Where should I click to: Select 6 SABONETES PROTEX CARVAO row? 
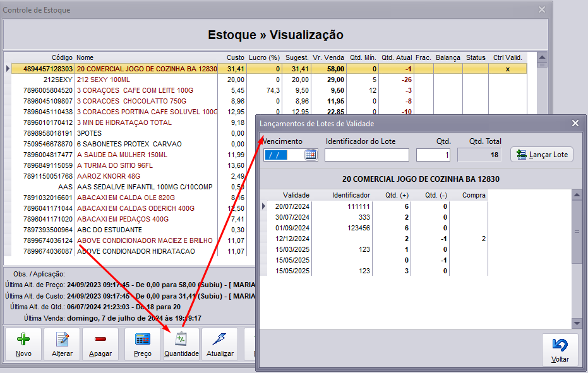[133, 144]
